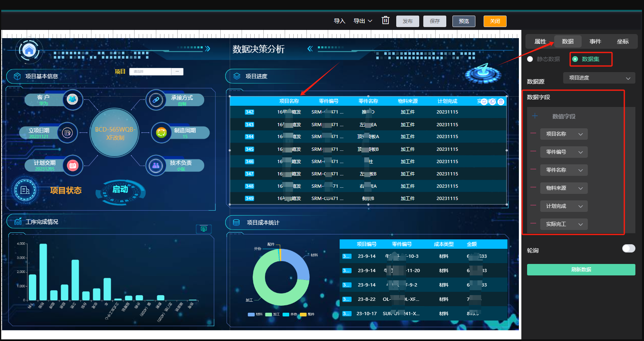Click the 刷新数据 button
The width and height of the screenshot is (644, 341).
(581, 270)
